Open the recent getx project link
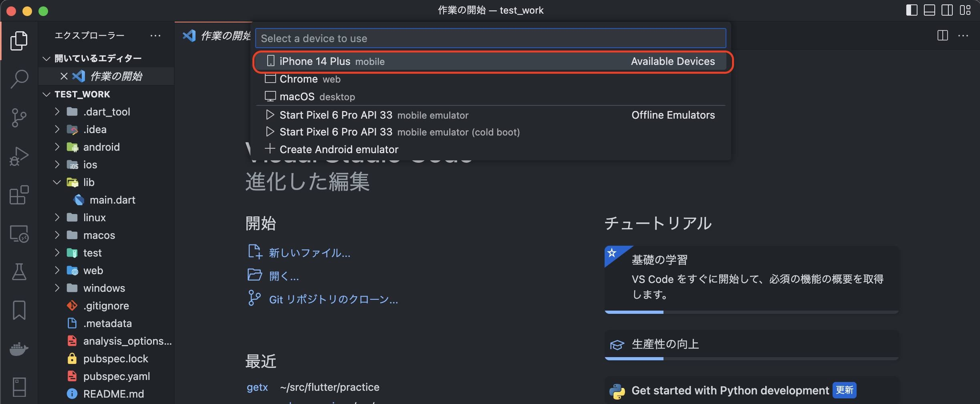 (x=257, y=387)
